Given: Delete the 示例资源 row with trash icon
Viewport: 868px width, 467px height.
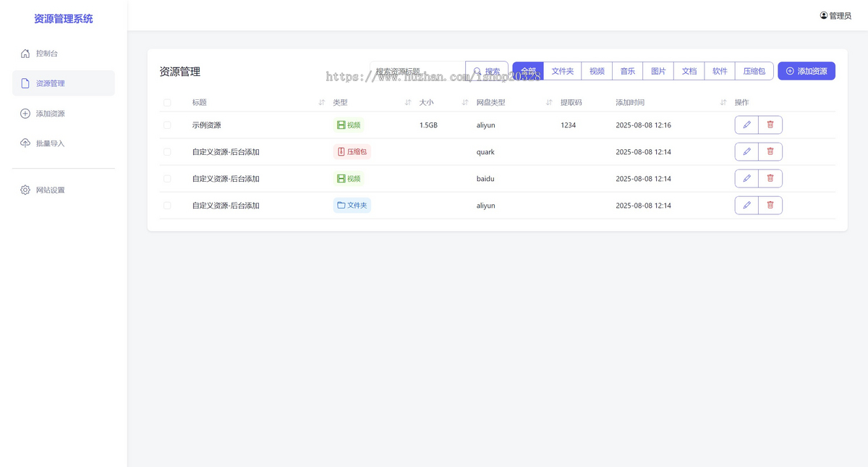Looking at the screenshot, I should click(x=770, y=125).
